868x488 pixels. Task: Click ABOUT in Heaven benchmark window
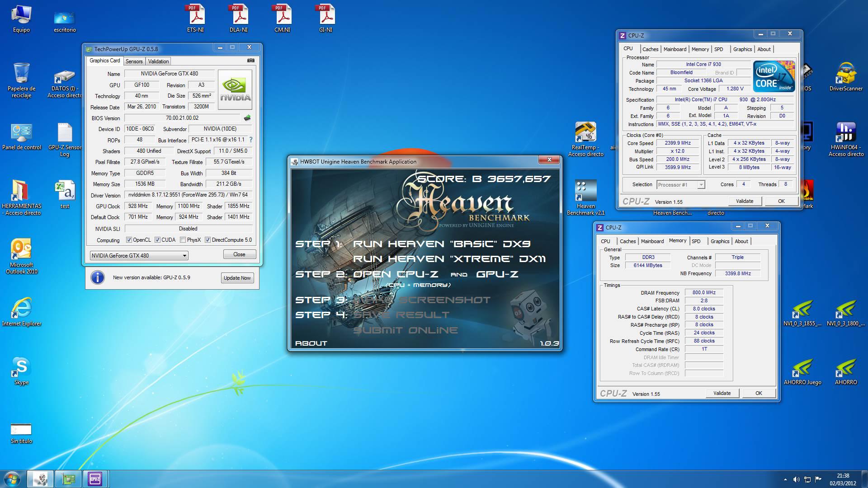tap(311, 343)
